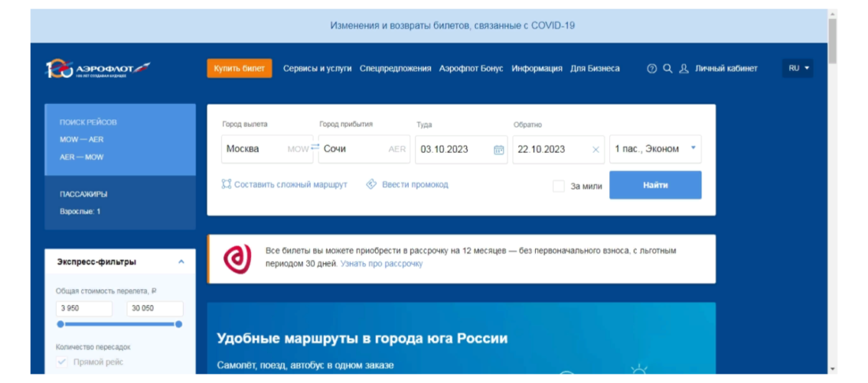Image resolution: width=868 pixels, height=383 pixels.
Task: Click Взрослые: 1 in sidebar
Action: pos(80,212)
